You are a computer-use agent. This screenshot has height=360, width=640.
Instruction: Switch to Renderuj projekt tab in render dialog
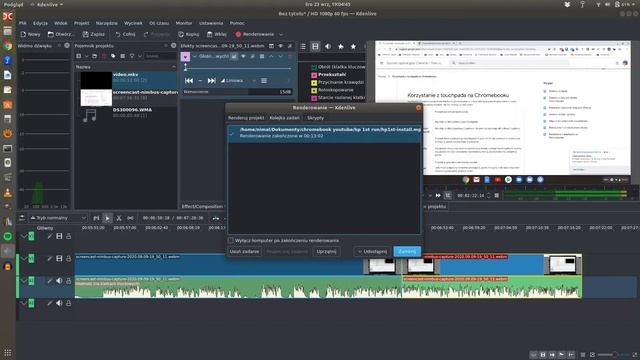point(246,118)
